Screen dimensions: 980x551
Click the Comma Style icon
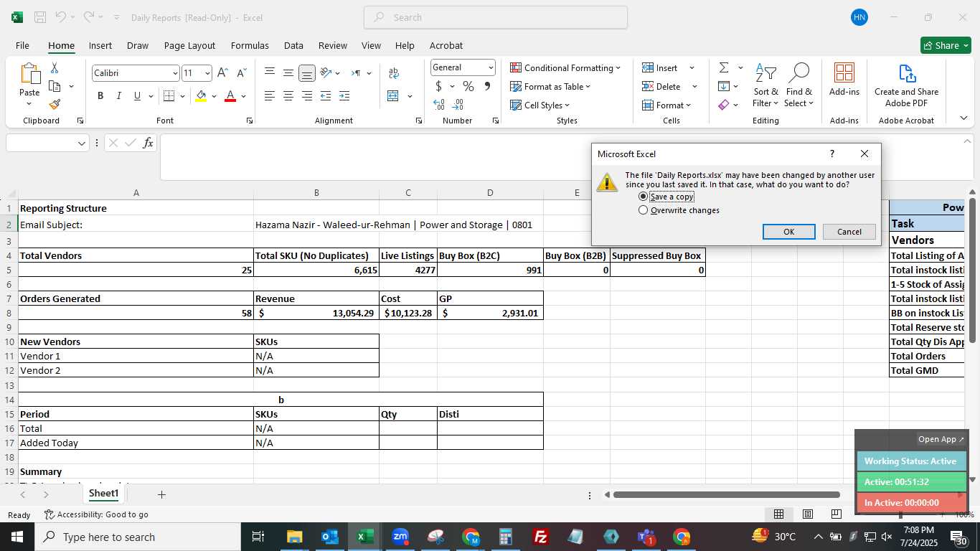487,86
